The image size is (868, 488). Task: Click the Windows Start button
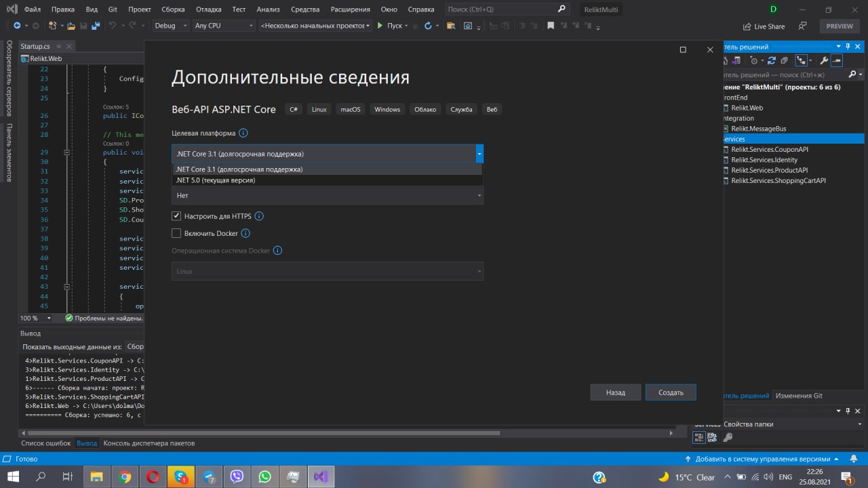pos(13,477)
